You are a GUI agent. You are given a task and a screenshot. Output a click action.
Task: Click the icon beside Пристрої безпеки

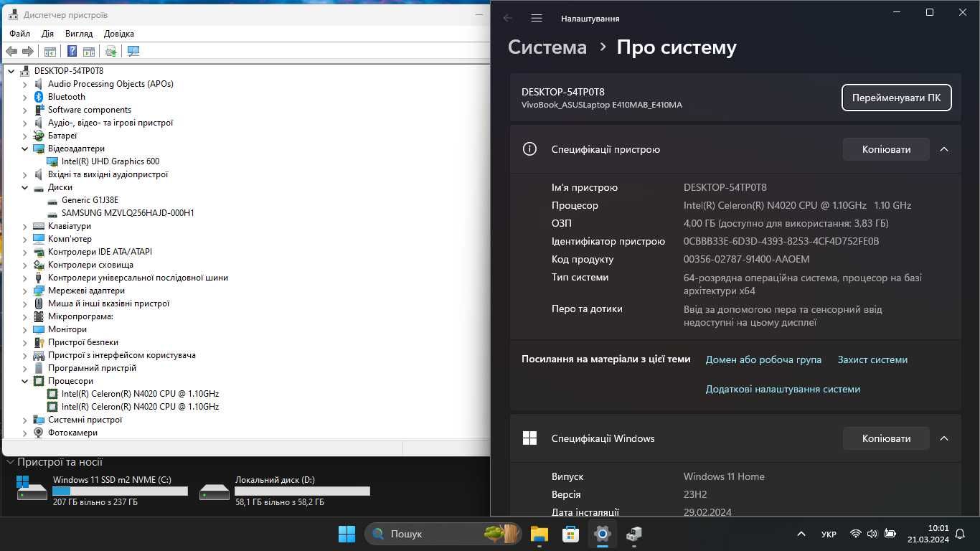[39, 342]
